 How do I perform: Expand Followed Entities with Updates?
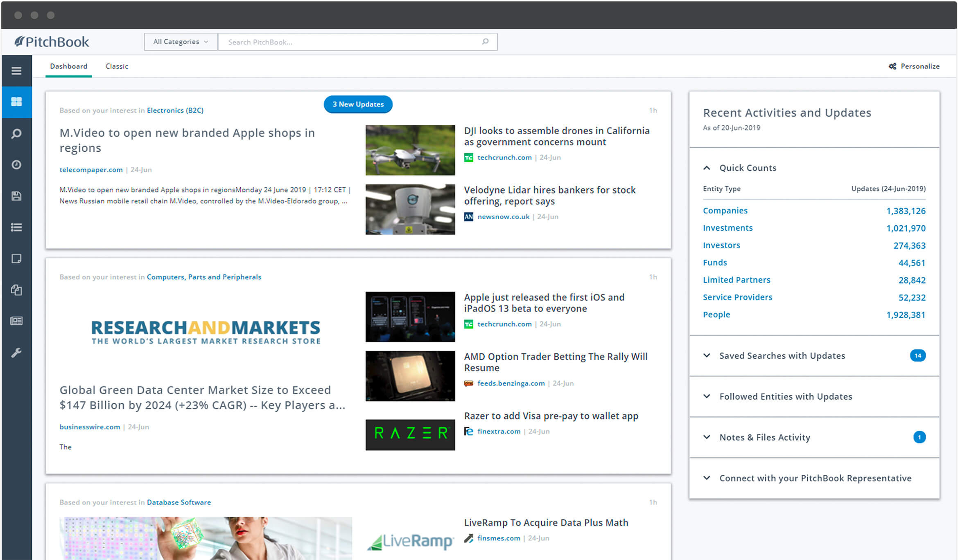coord(707,396)
